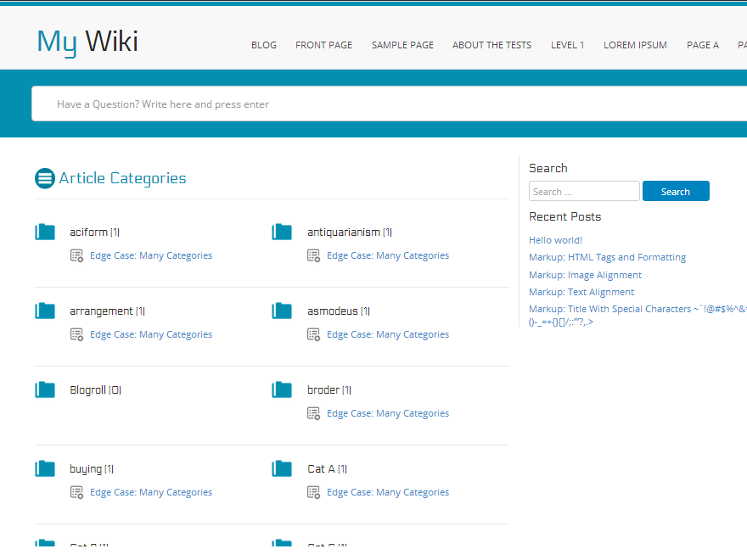Open Page A in navigation bar
The image size is (747, 560).
pos(703,45)
